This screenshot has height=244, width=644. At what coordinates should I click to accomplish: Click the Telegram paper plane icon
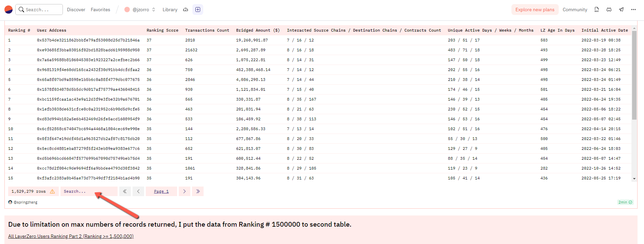coord(621,10)
